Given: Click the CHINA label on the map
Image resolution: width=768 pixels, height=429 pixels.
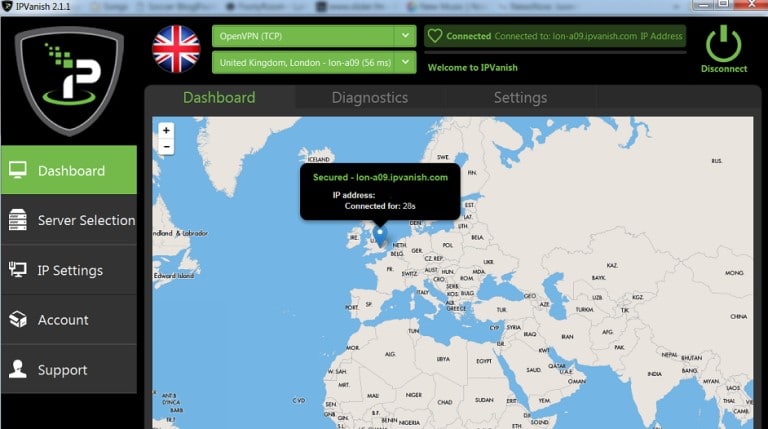Looking at the screenshot, I should (x=739, y=316).
